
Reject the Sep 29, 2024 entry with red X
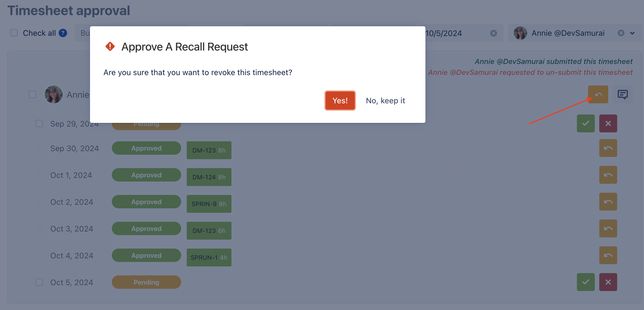click(608, 123)
